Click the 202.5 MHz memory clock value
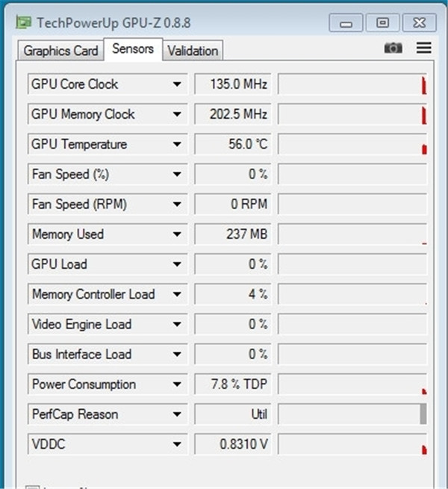This screenshot has height=489, width=448. pos(233,114)
